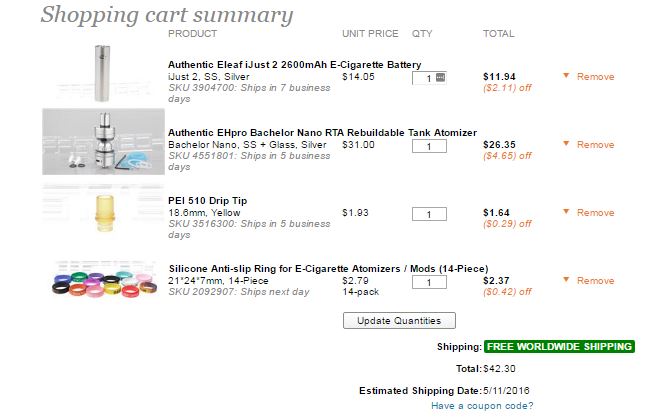Remove the Eleaf iJust 2 battery from cart

[596, 77]
